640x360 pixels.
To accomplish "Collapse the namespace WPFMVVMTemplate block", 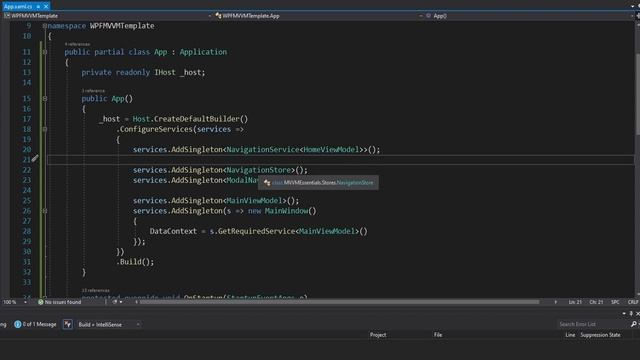I will (45, 26).
